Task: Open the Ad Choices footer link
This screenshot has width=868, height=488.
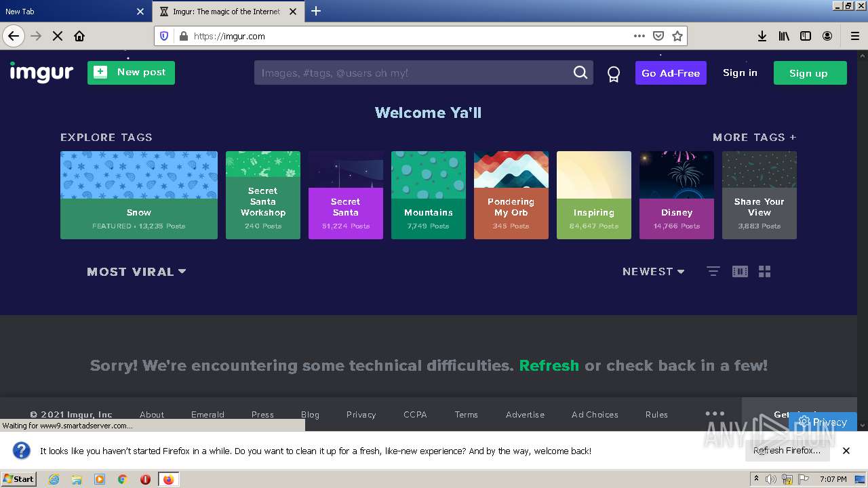Action: point(595,414)
